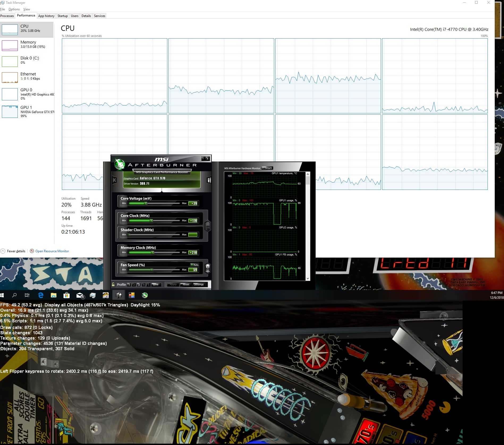Image resolution: width=504 pixels, height=445 pixels.
Task: Switch to the Startup tab
Action: click(x=63, y=16)
